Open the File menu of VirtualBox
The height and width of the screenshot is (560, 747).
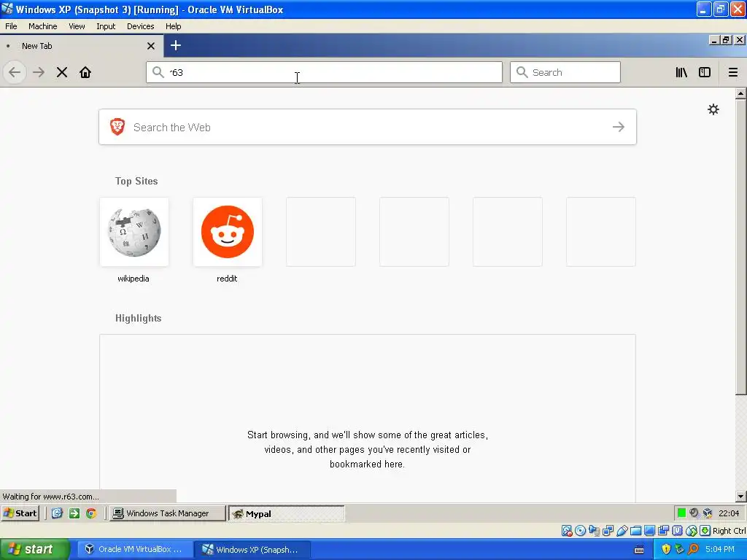[x=11, y=26]
